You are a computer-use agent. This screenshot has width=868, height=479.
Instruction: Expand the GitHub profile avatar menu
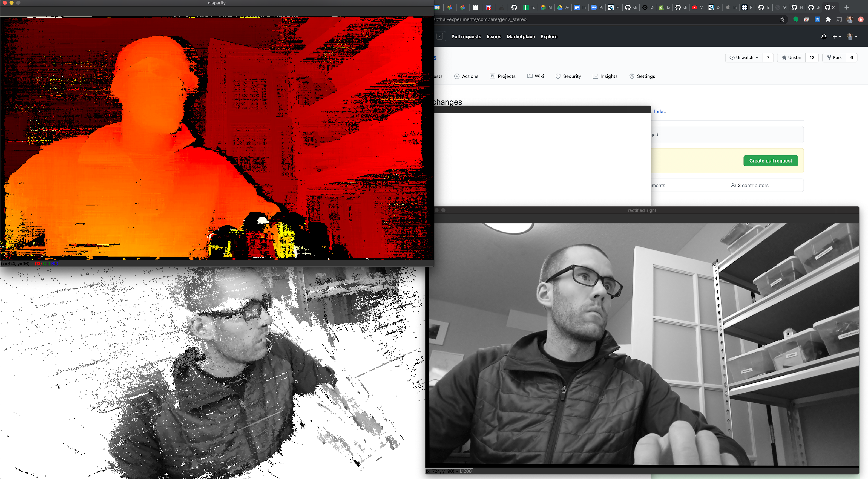click(x=852, y=37)
